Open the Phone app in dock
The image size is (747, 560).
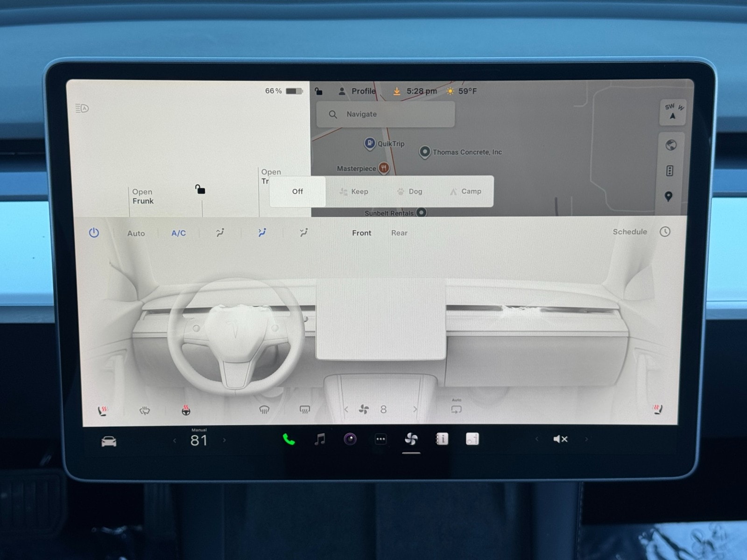tap(289, 439)
